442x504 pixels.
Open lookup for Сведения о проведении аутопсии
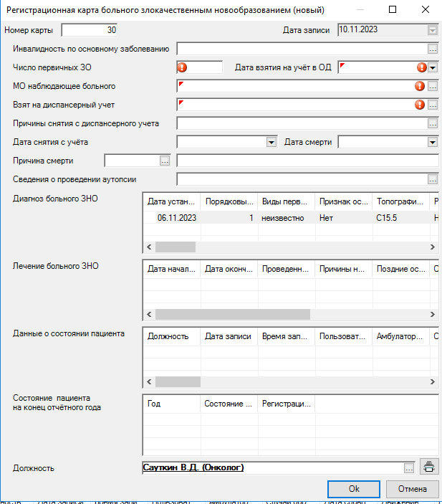tap(433, 179)
